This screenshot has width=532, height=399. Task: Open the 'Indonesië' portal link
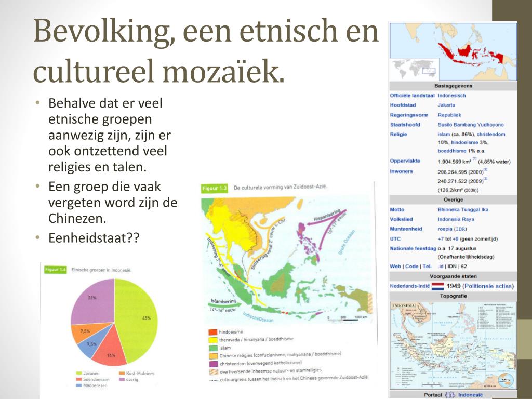(470, 395)
